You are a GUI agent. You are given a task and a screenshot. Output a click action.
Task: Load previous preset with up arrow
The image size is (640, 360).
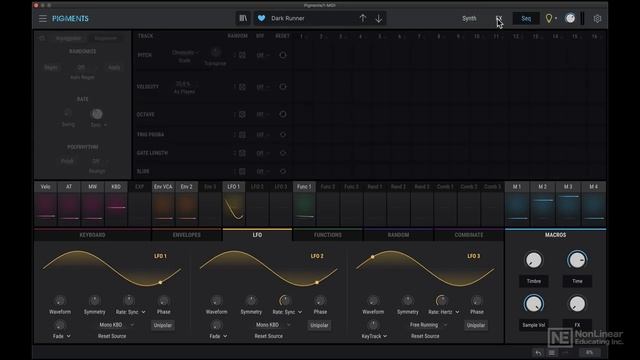click(x=362, y=18)
